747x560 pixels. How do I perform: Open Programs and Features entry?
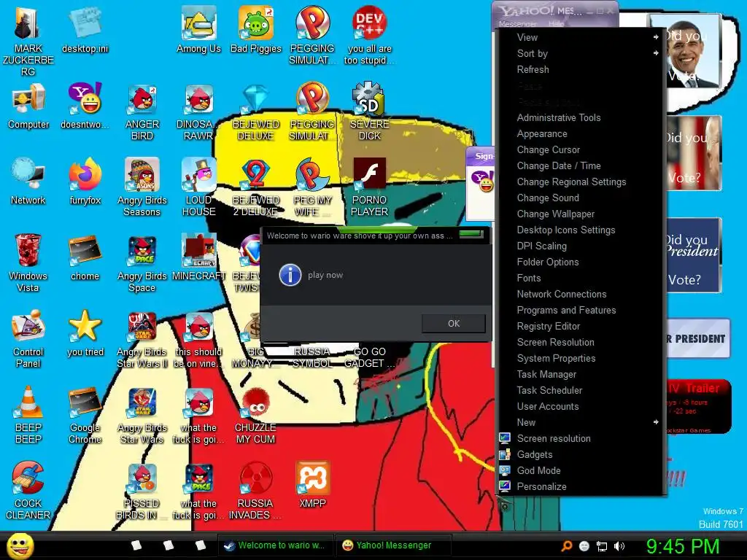tap(581, 310)
